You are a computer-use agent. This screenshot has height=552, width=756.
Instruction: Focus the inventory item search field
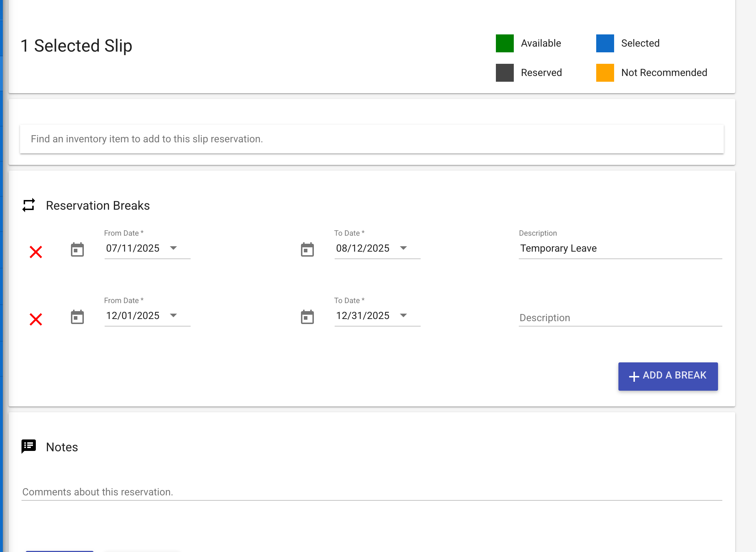click(x=372, y=139)
